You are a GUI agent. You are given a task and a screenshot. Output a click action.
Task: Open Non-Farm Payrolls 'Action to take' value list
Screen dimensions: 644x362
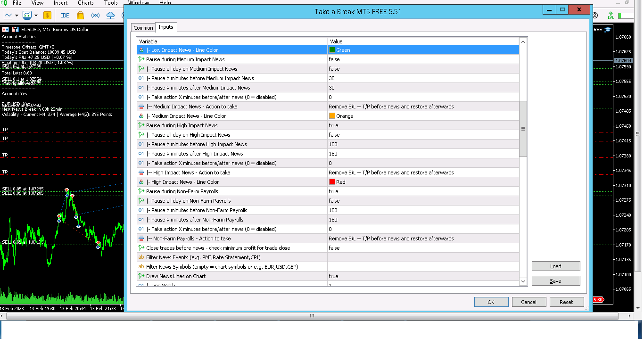coord(423,239)
